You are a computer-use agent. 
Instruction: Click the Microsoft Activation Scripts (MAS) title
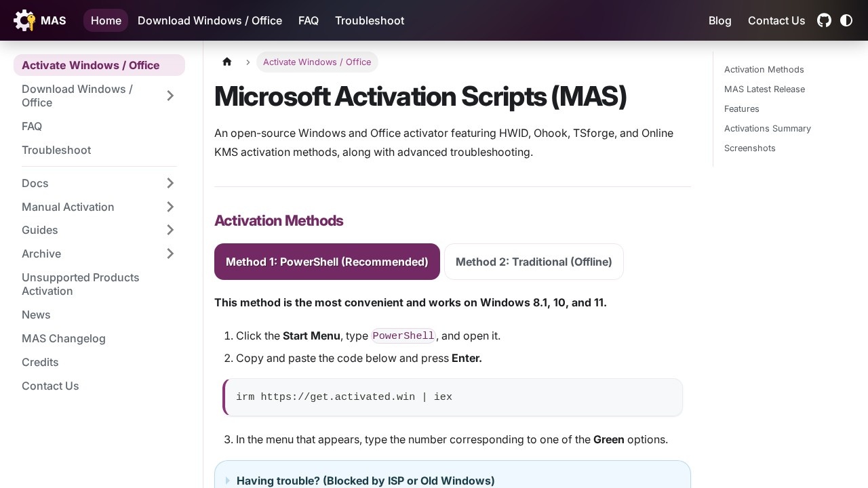click(x=420, y=96)
